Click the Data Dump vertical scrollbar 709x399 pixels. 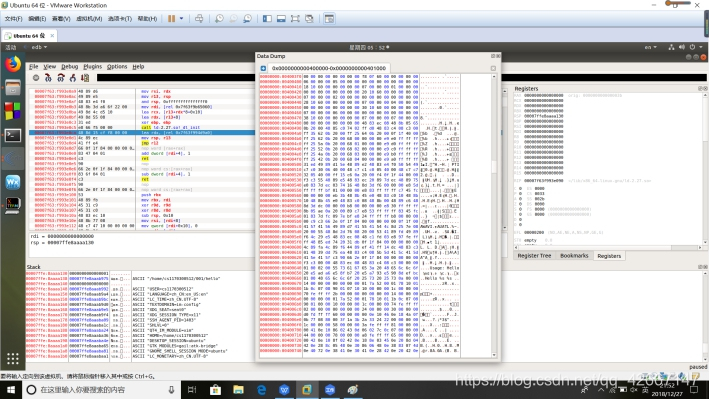494,215
